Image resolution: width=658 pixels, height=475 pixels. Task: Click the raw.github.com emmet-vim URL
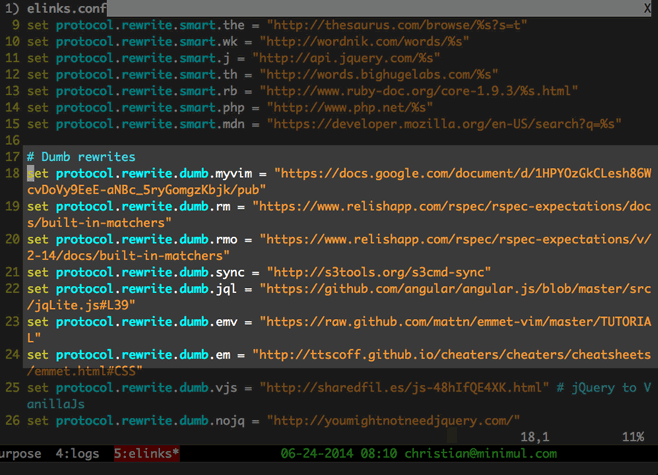(x=455, y=322)
